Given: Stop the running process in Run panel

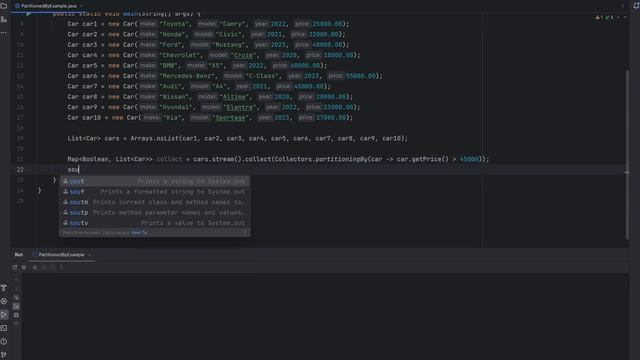Looking at the screenshot, I should coord(24,267).
